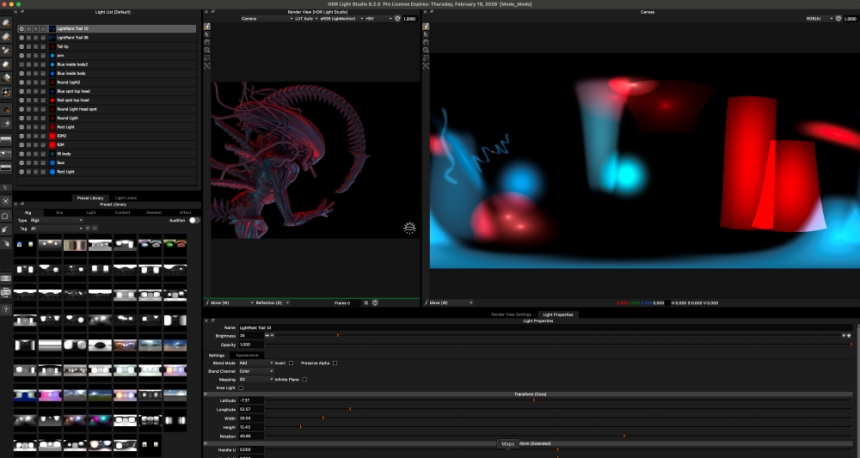
Task: Open the Move (M) tool selector under Canvas
Action: pos(450,303)
